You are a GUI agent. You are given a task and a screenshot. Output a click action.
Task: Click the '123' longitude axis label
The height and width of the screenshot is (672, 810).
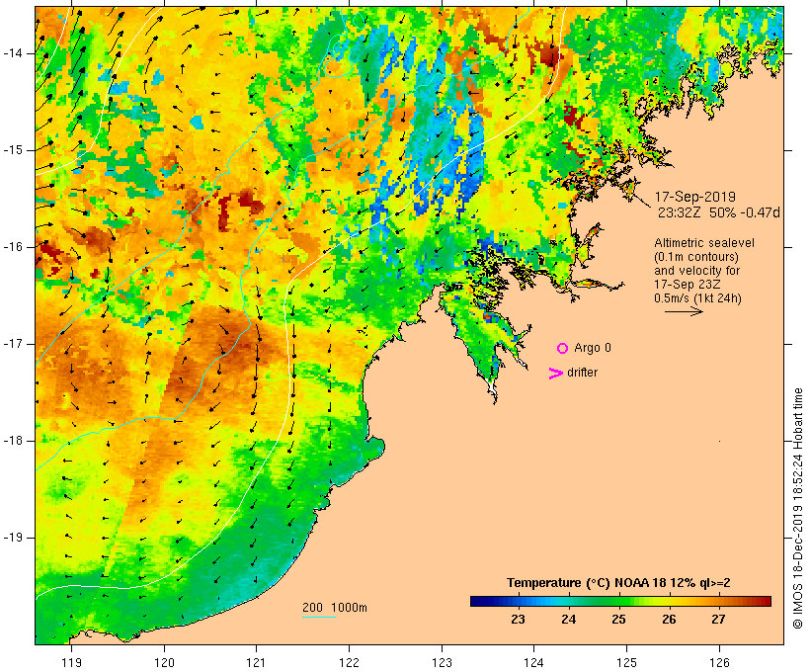coord(442,662)
